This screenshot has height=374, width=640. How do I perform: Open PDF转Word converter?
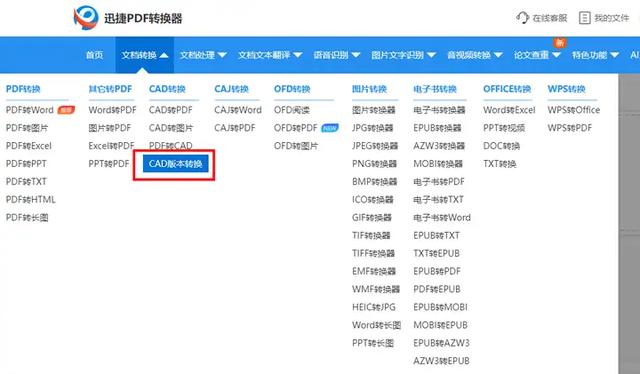pos(30,110)
